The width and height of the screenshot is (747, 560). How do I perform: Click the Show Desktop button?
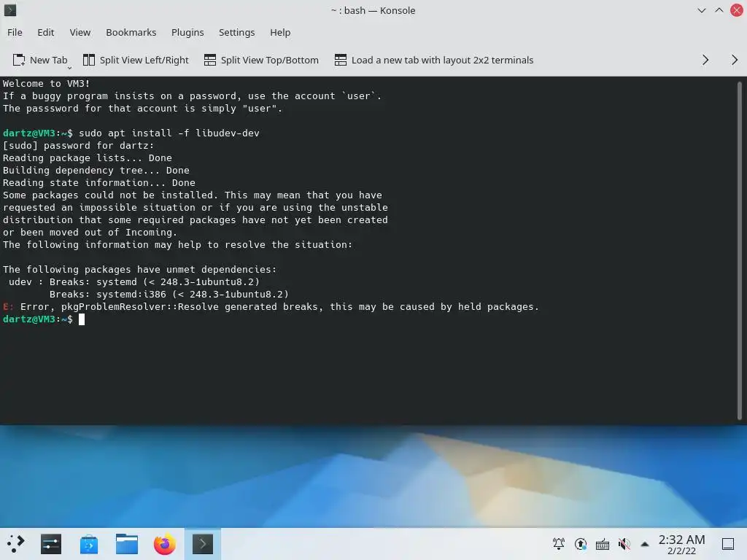tap(728, 544)
